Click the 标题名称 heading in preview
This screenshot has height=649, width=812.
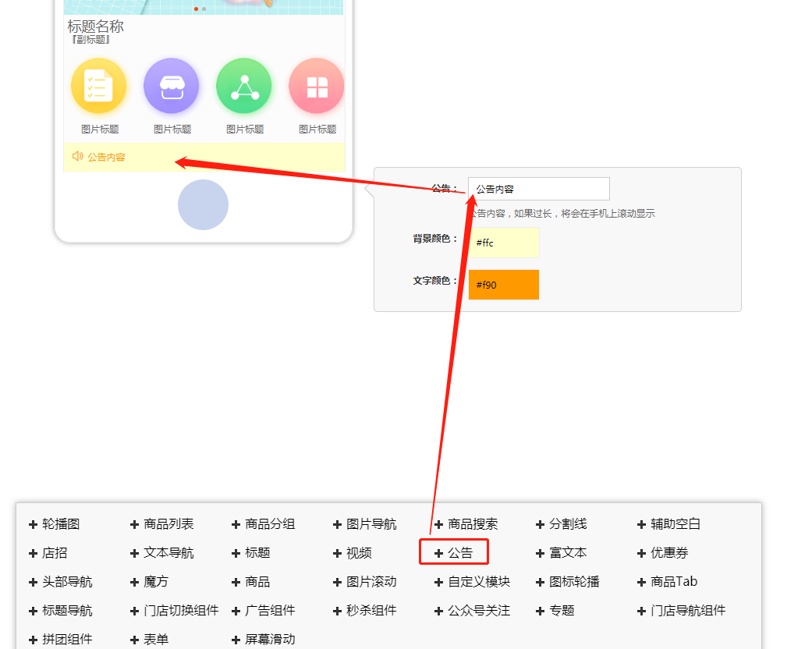96,27
